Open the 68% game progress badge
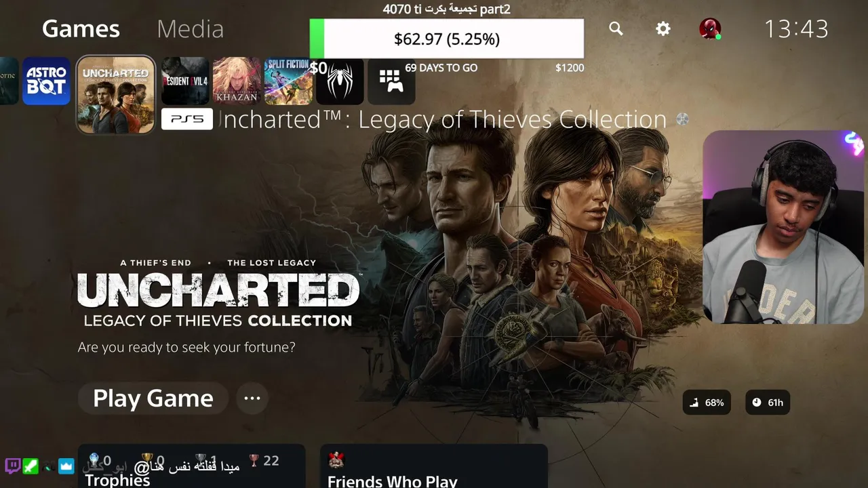Screen dimensions: 868x488 pos(707,403)
